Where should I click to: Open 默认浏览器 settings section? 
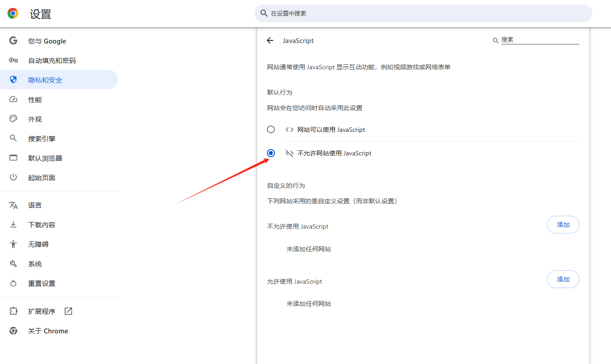pyautogui.click(x=59, y=158)
